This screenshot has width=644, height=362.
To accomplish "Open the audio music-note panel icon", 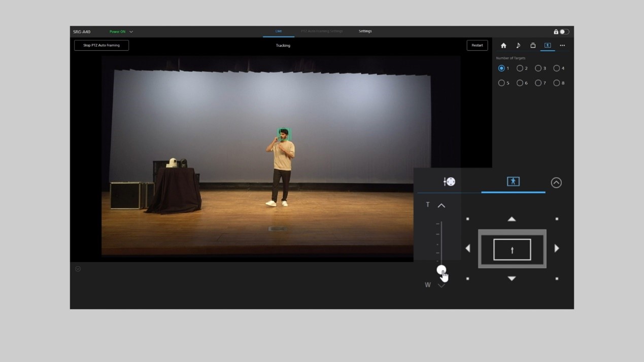I will click(x=518, y=46).
